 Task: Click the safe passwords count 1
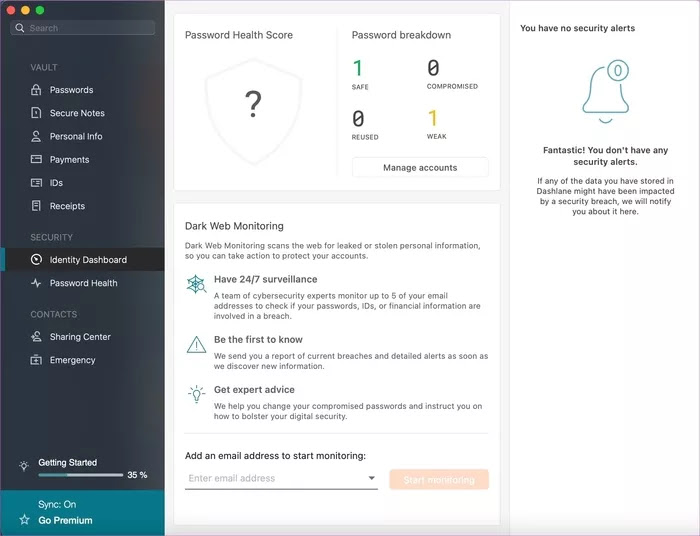point(357,68)
